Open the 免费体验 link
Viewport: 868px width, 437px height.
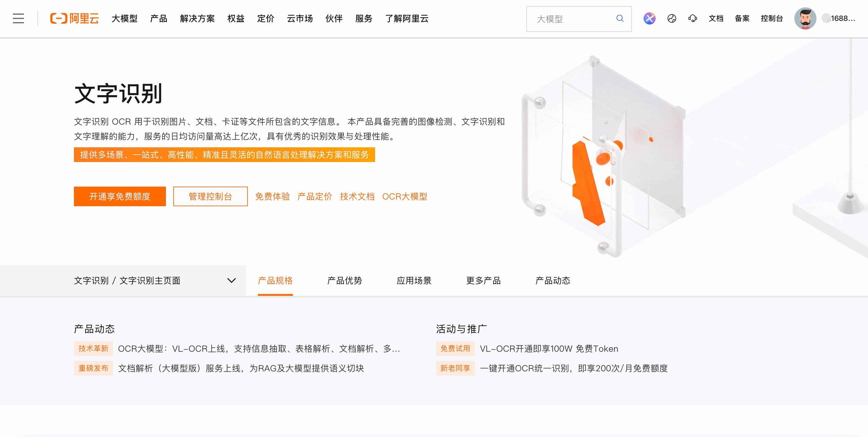(272, 196)
